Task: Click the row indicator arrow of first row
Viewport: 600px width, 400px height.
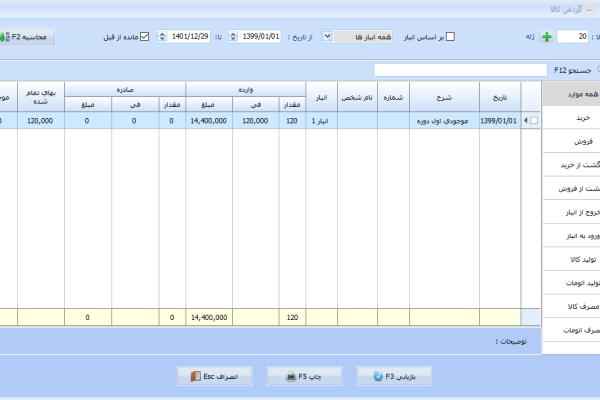Action: [x=526, y=121]
